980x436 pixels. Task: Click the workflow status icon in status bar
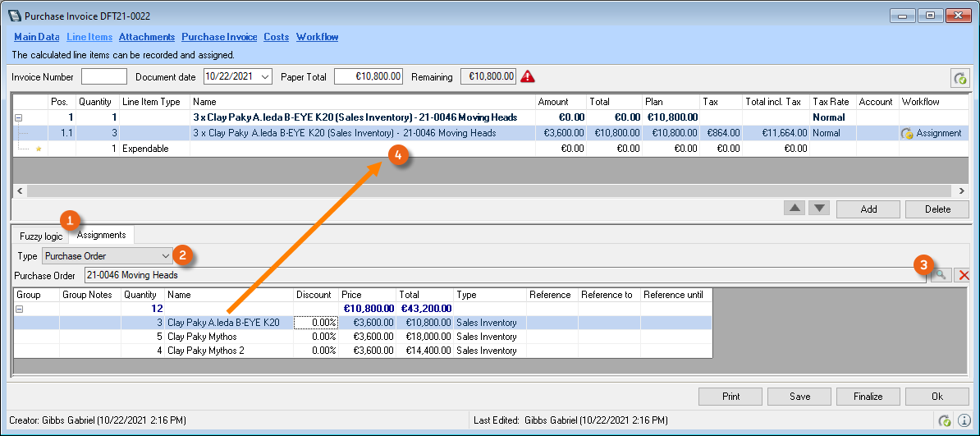pos(946,420)
